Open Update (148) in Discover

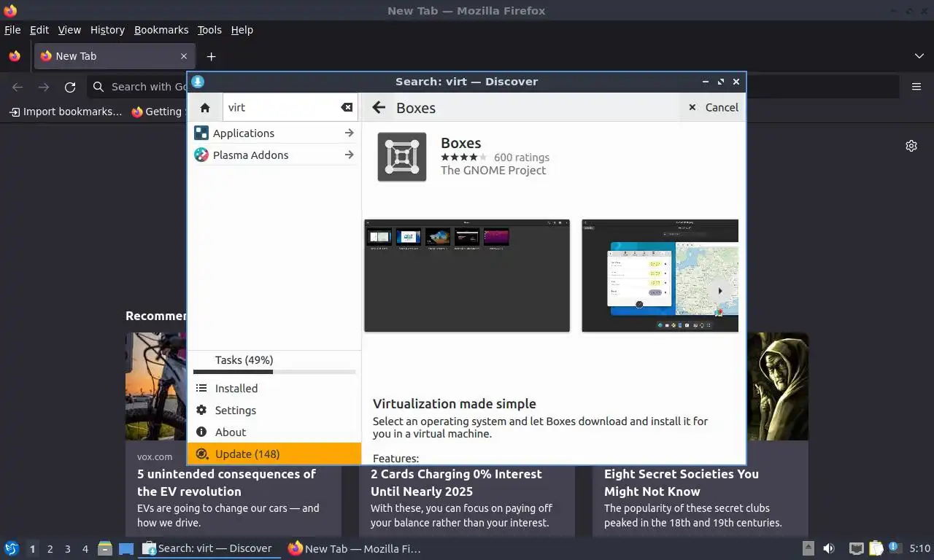[274, 454]
